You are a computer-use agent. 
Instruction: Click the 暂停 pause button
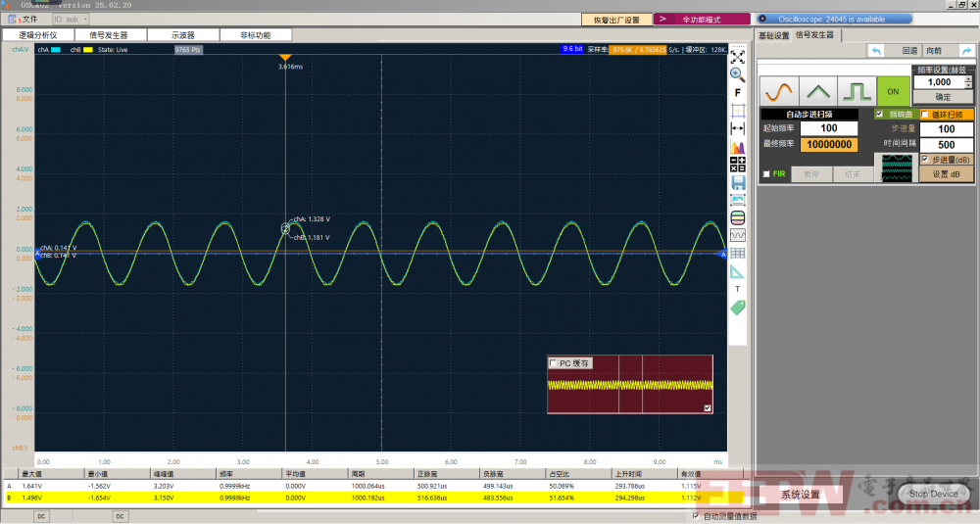(811, 174)
